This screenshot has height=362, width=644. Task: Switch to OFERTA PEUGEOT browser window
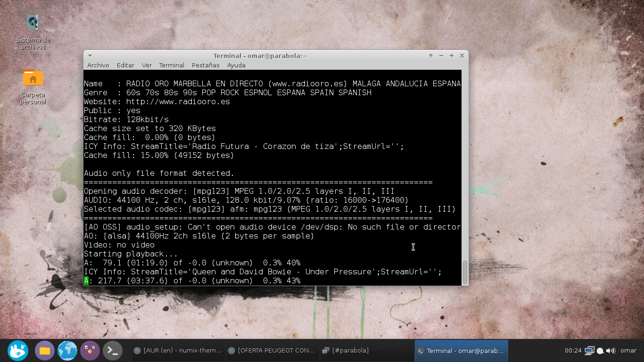[x=272, y=351]
